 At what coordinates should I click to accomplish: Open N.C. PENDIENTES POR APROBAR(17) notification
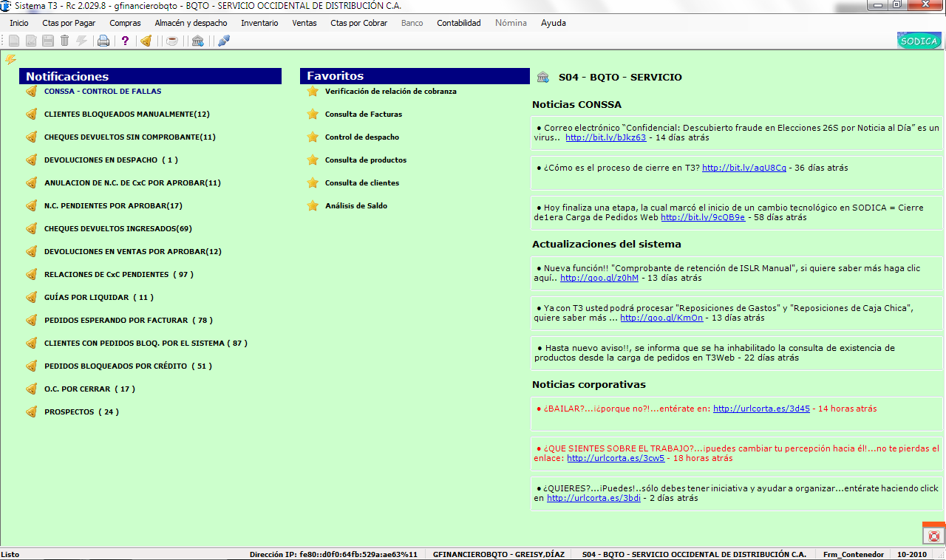tap(113, 206)
